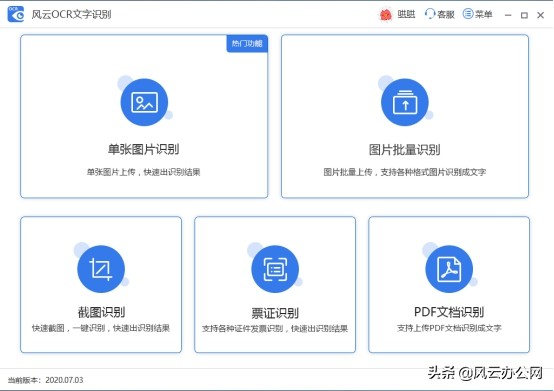Click the 单张图片识别 title text
Viewport: 554px width, 391px height.
click(143, 149)
